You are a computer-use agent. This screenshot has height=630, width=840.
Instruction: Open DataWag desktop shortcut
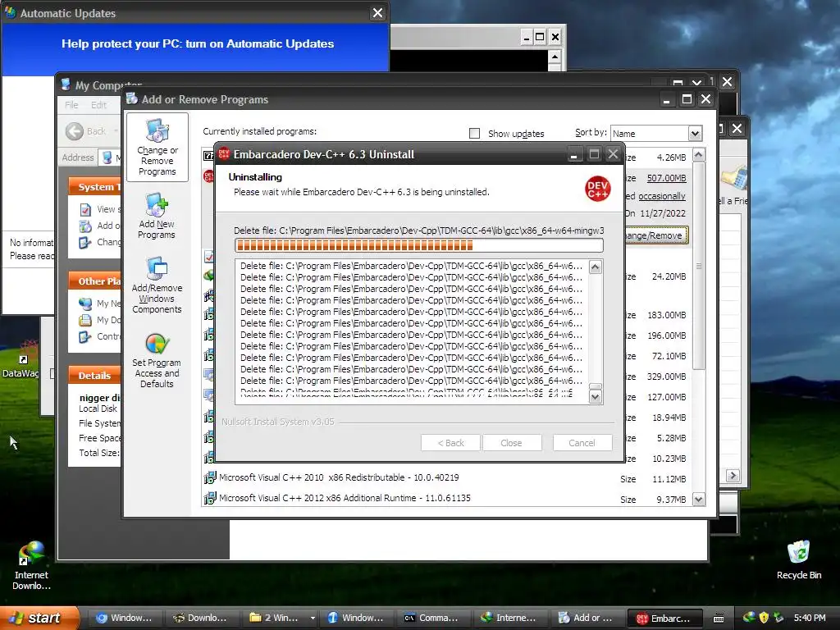pyautogui.click(x=21, y=359)
